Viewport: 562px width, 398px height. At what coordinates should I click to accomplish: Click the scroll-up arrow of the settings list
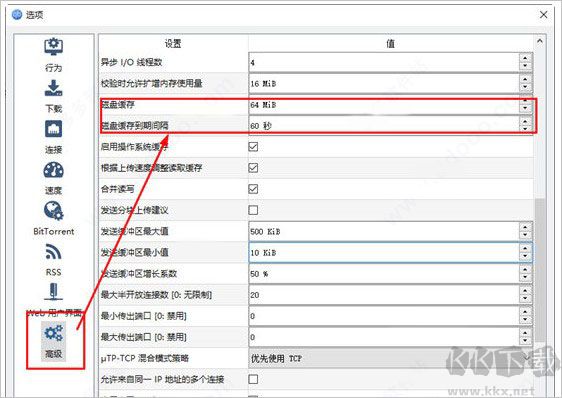539,41
